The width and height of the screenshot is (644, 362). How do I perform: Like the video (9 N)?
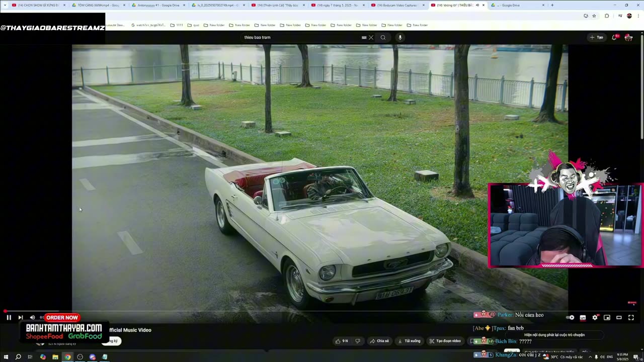coord(342,341)
